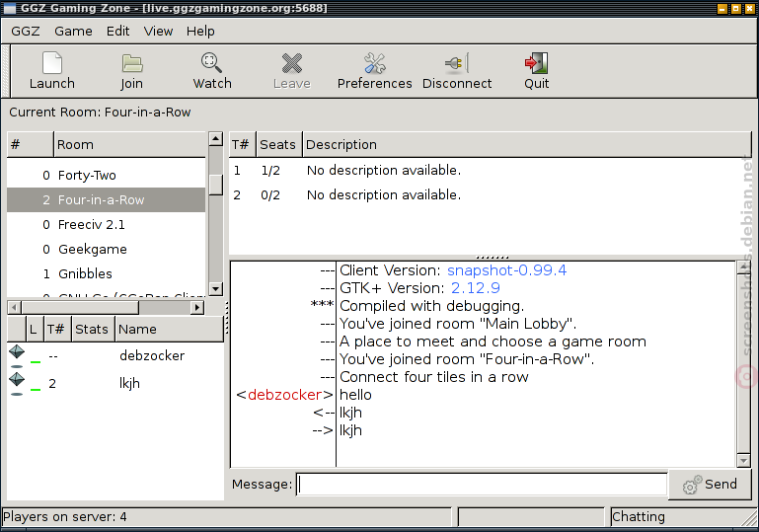Screen dimensions: 759x532
Task: Open the GGZ menu
Action: point(26,31)
